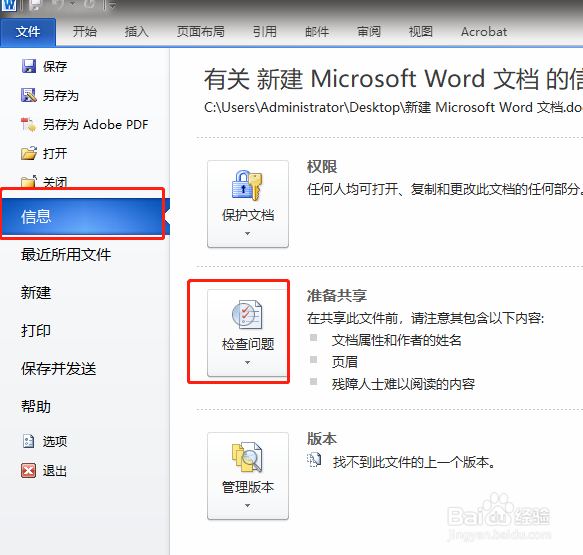Click the Save as Adobe PDF icon
The image size is (583, 555).
pyautogui.click(x=29, y=124)
